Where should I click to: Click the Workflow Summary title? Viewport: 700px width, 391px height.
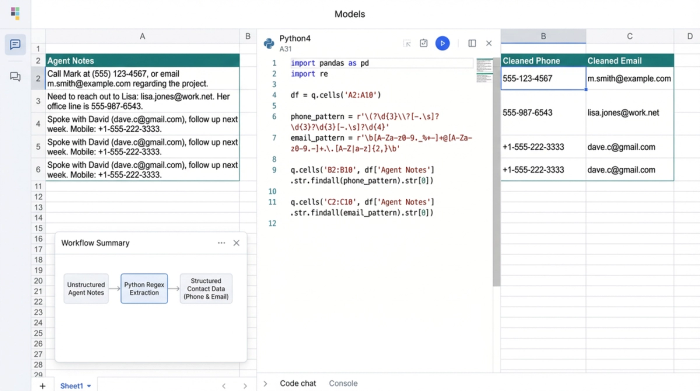tap(95, 243)
